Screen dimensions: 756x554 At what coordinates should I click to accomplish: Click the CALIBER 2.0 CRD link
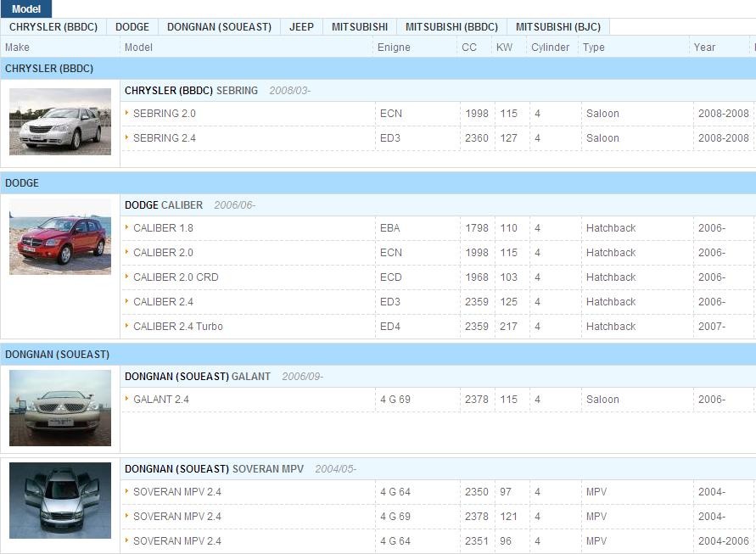[x=176, y=277]
